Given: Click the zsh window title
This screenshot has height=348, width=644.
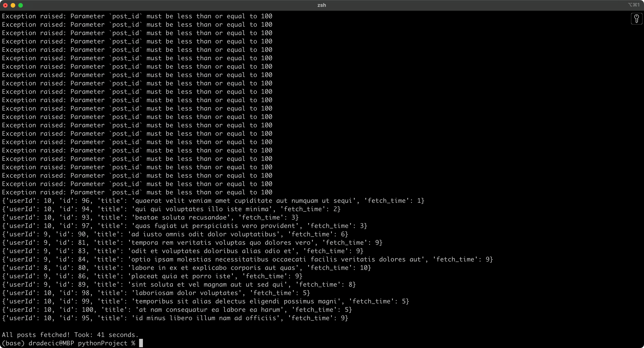Looking at the screenshot, I should click(321, 5).
